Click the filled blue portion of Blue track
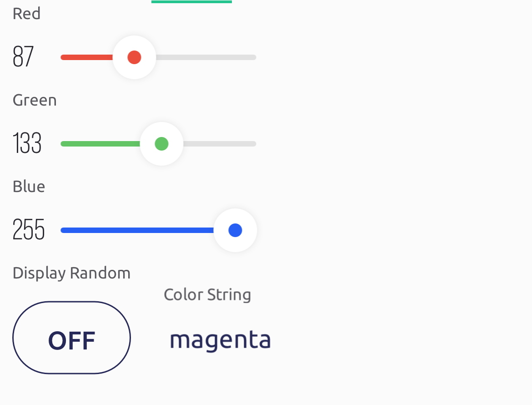 (x=137, y=230)
